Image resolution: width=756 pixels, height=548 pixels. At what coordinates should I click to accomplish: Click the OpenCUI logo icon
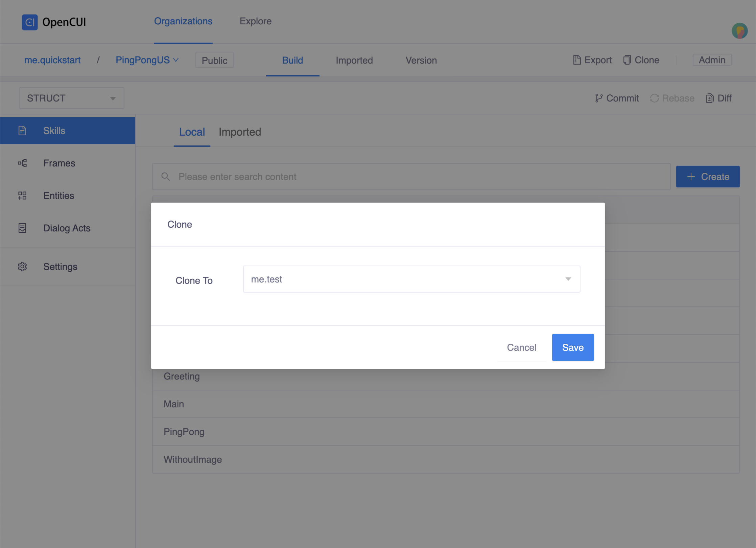(30, 22)
